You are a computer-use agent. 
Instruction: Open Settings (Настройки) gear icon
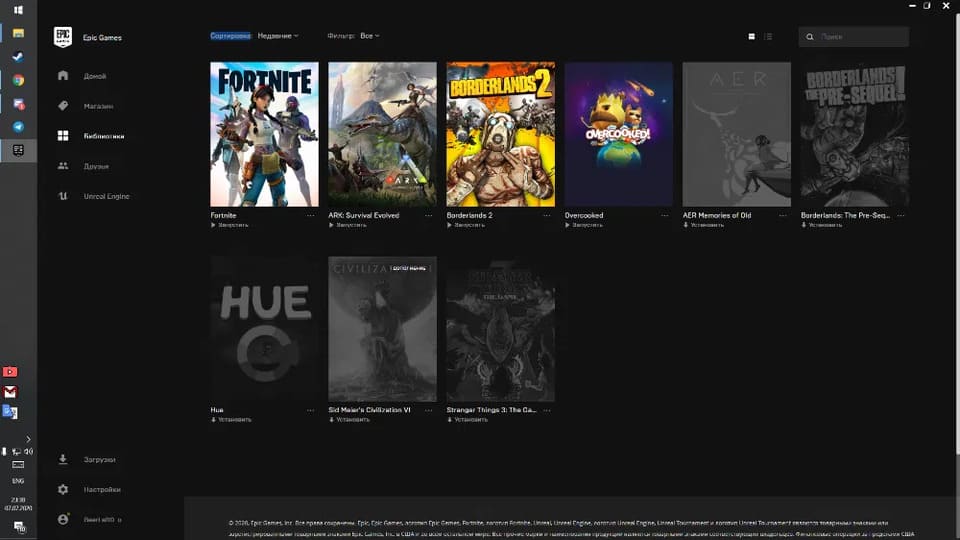63,490
